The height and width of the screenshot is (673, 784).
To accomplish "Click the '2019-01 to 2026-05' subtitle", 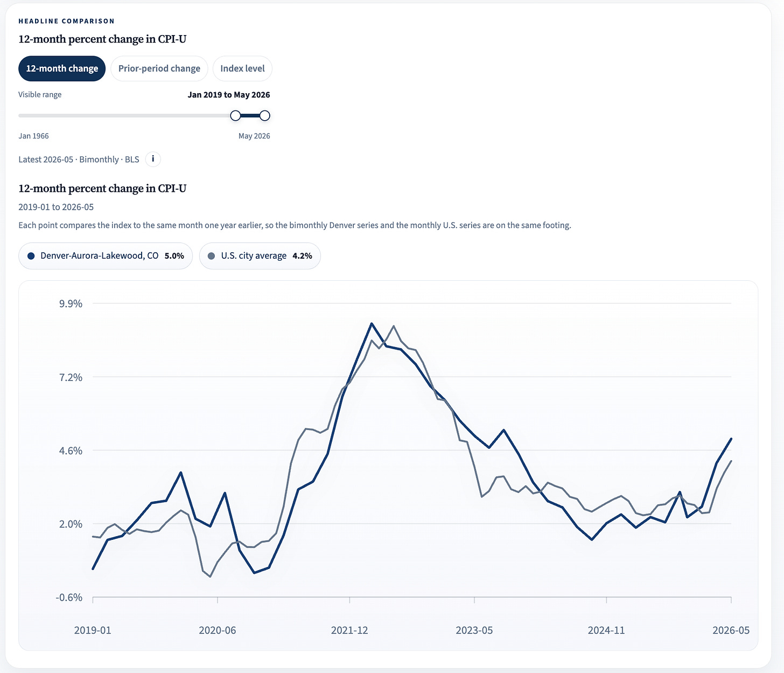I will tap(56, 207).
